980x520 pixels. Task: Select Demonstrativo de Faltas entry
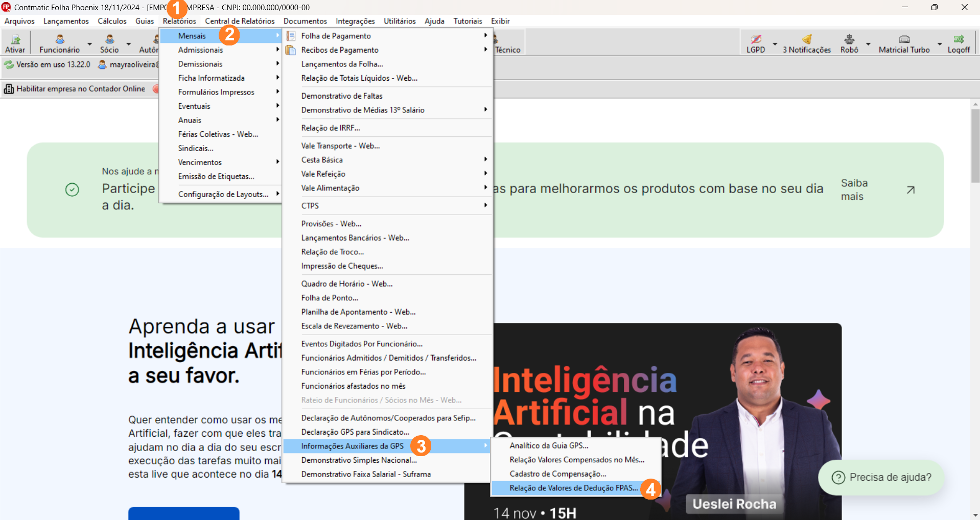(388, 96)
